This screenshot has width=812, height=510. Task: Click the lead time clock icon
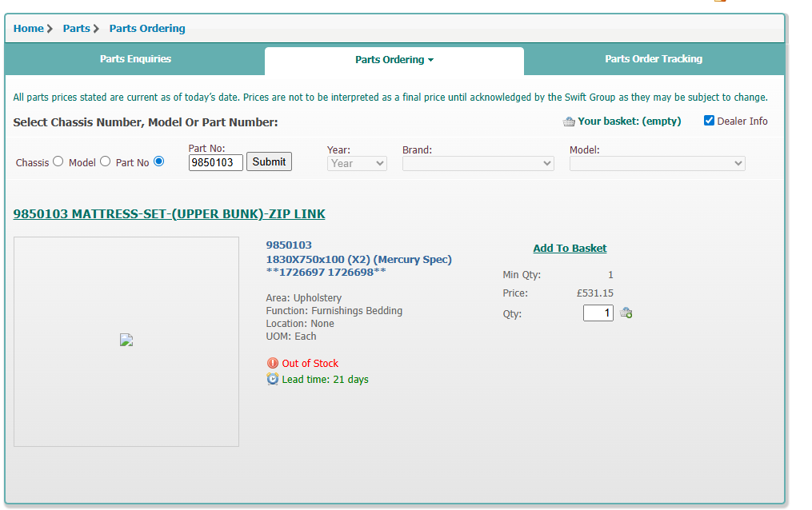click(x=272, y=379)
